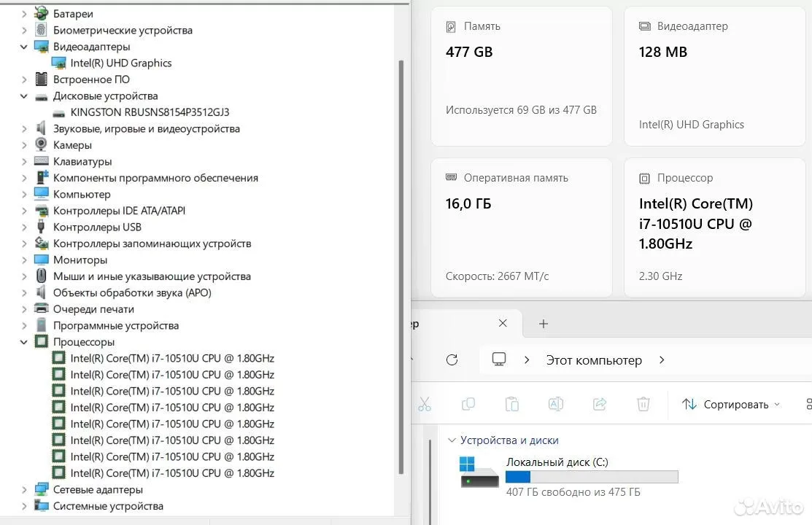Click the Delete trash icon
The height and width of the screenshot is (525, 812).
pos(643,404)
